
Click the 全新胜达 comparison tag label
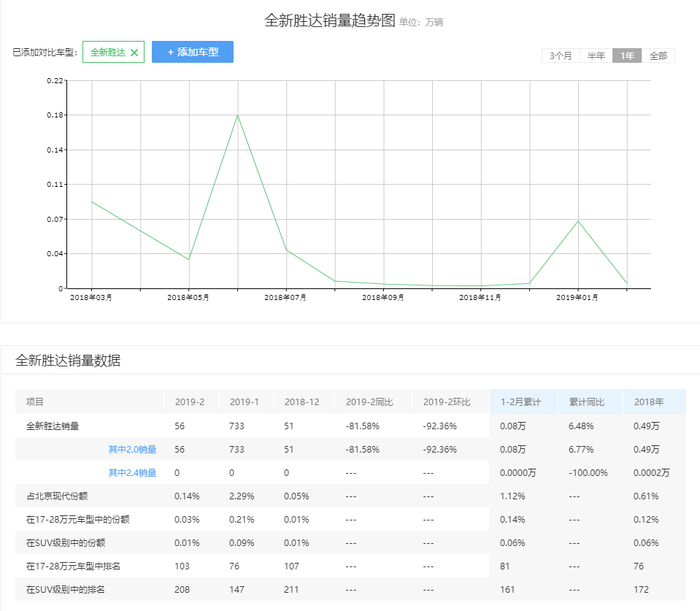pyautogui.click(x=109, y=52)
